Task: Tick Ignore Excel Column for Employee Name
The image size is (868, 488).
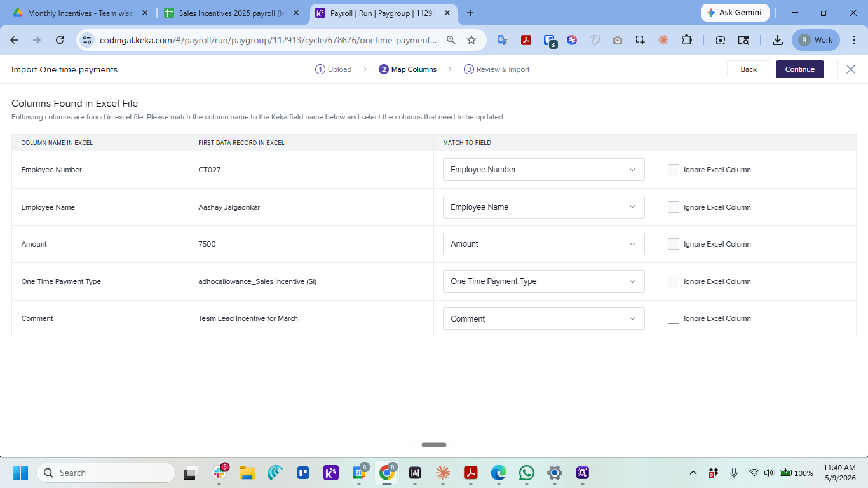Action: point(674,207)
